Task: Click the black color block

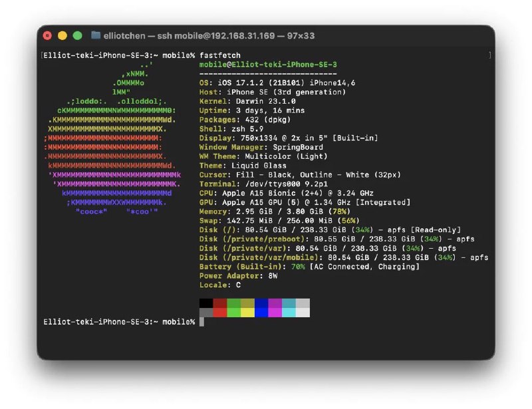Action: coord(206,303)
